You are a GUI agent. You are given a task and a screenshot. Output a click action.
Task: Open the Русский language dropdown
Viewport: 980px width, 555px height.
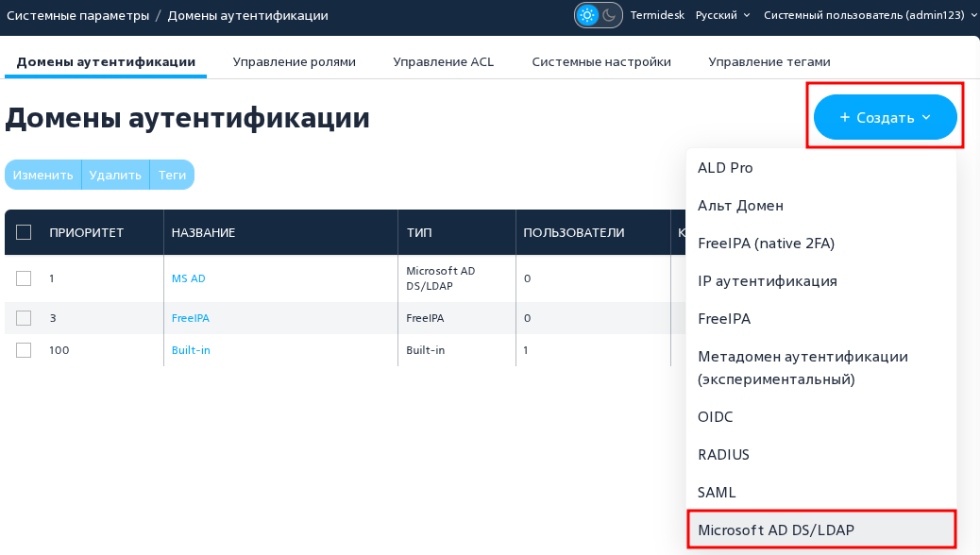723,15
